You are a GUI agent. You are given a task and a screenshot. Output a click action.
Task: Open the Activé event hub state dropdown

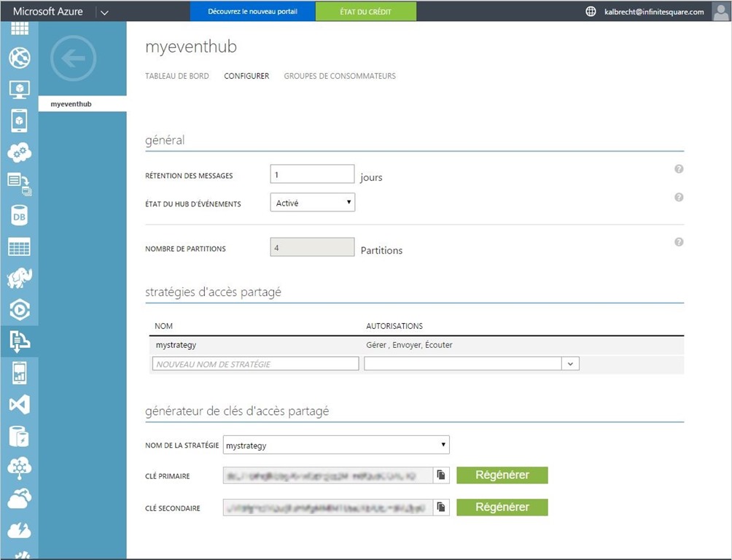(312, 203)
